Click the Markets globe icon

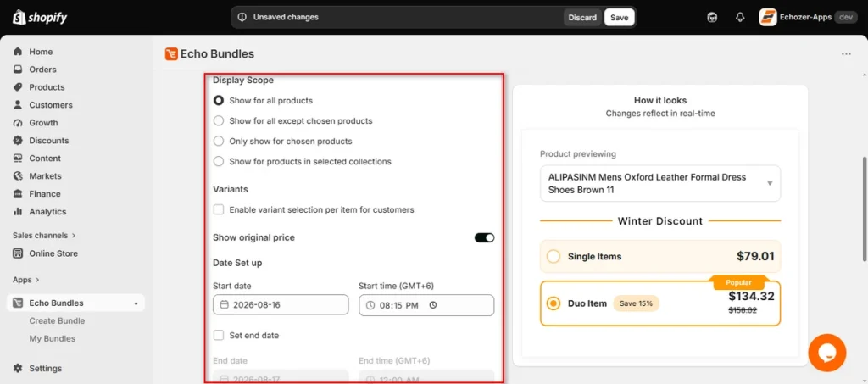coord(18,176)
